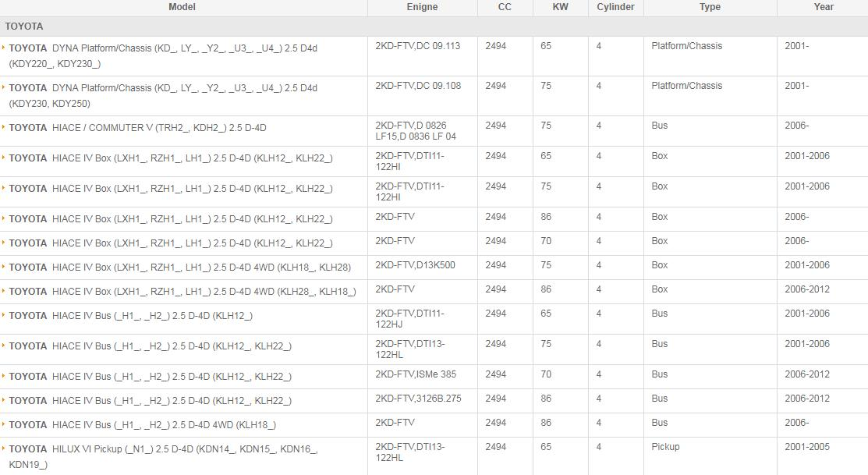868x475 pixels.
Task: Sort by the Model column header
Action: tap(182, 7)
